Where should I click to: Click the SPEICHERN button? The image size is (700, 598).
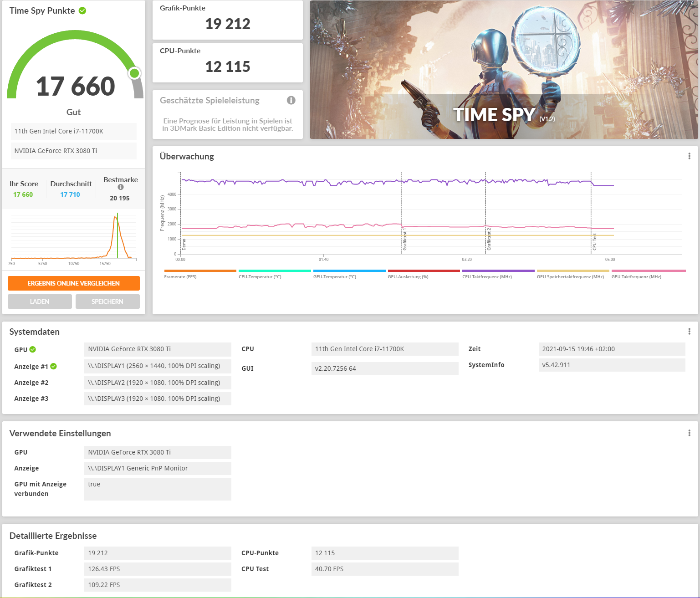pyautogui.click(x=107, y=302)
